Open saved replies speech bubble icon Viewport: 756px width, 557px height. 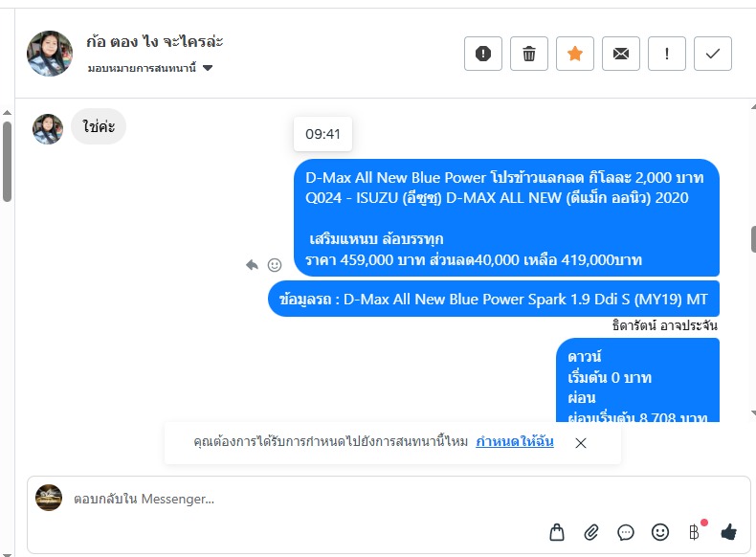pos(626,532)
